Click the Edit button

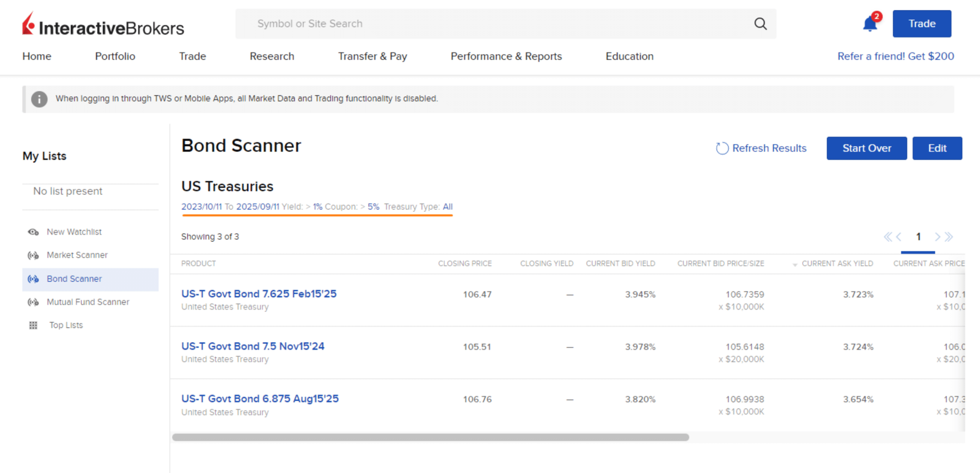pos(937,148)
